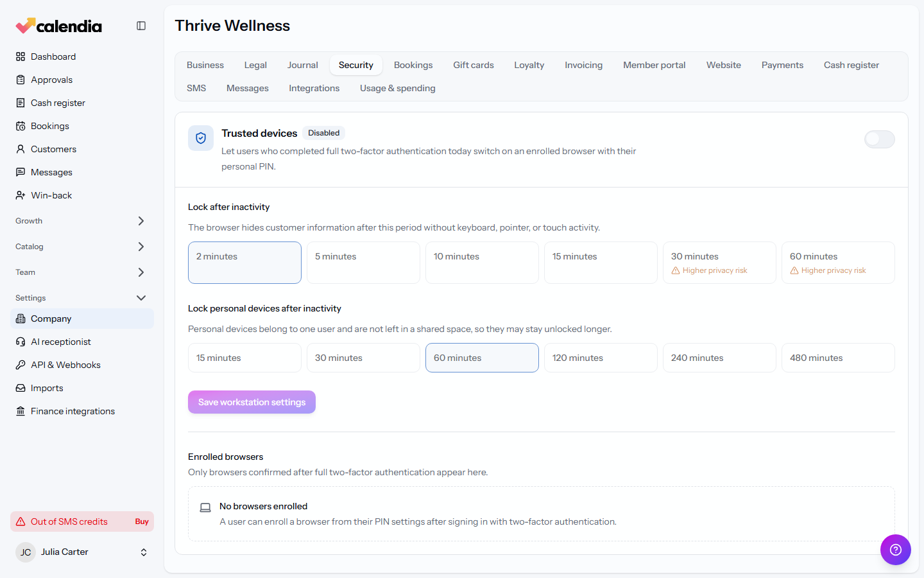Click the Trusted devices shield icon
Screen dimensions: 924x578
(x=201, y=138)
